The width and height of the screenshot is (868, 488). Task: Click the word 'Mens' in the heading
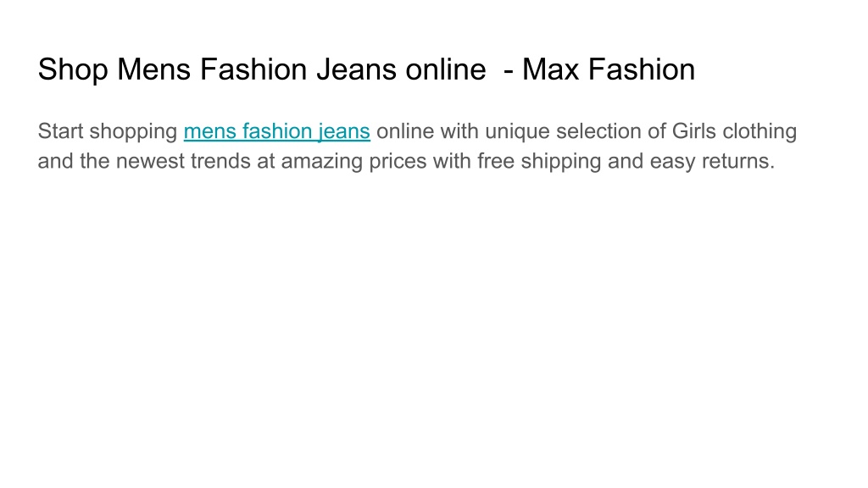(154, 69)
